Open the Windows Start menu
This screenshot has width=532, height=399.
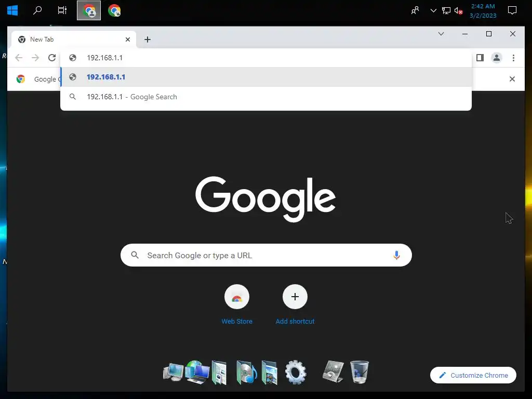pyautogui.click(x=12, y=10)
